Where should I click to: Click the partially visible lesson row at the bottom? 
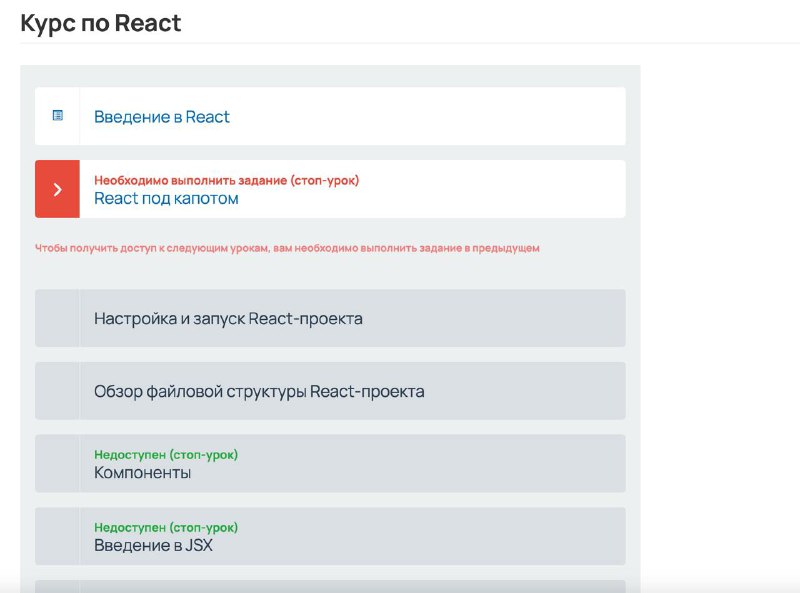click(x=330, y=586)
